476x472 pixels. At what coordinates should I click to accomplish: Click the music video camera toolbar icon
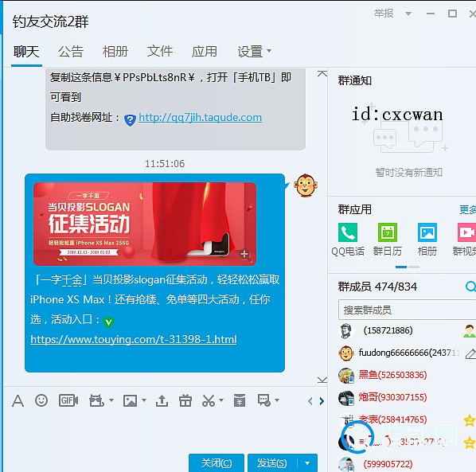pyautogui.click(x=96, y=400)
